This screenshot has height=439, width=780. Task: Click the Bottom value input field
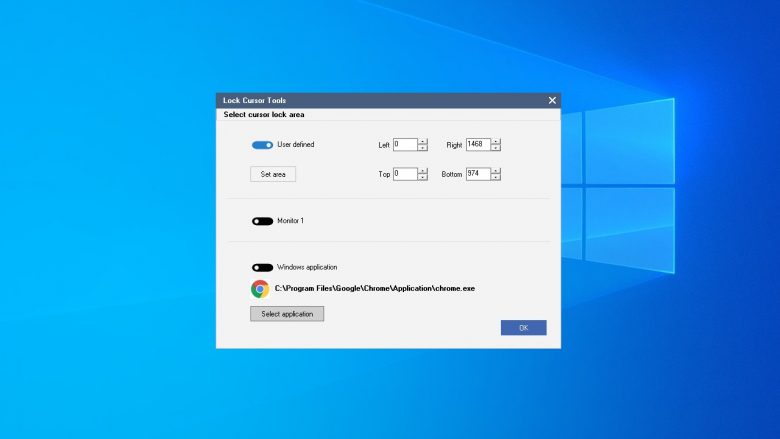click(478, 174)
